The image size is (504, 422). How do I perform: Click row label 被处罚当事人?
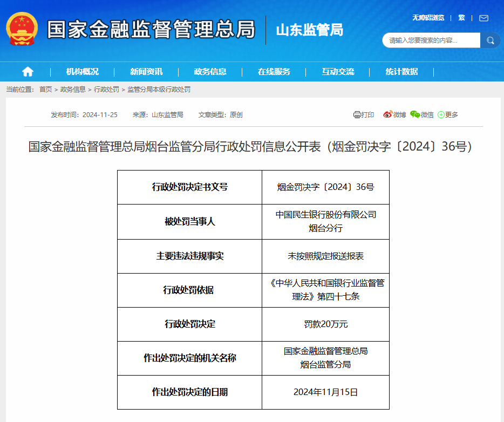189,221
